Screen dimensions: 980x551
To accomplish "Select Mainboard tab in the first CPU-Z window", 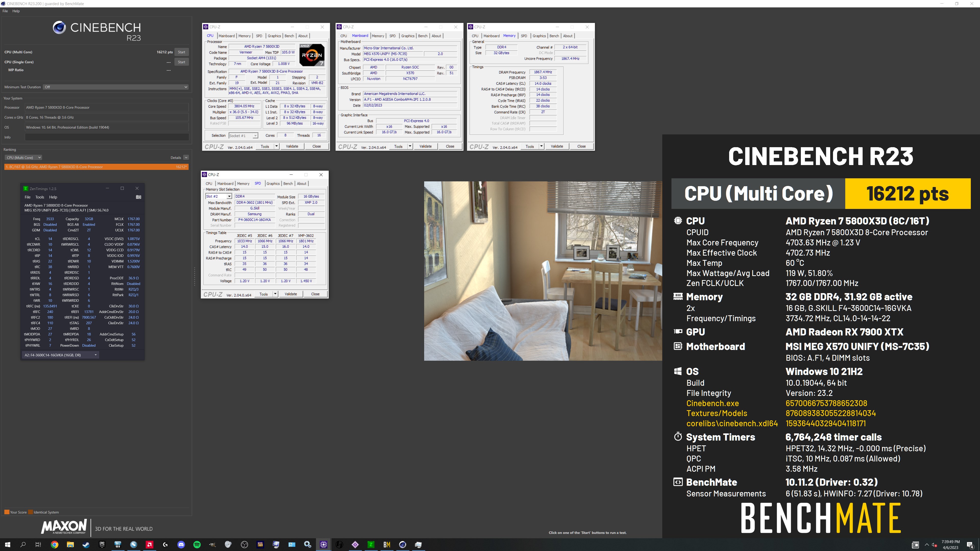I will tap(227, 36).
